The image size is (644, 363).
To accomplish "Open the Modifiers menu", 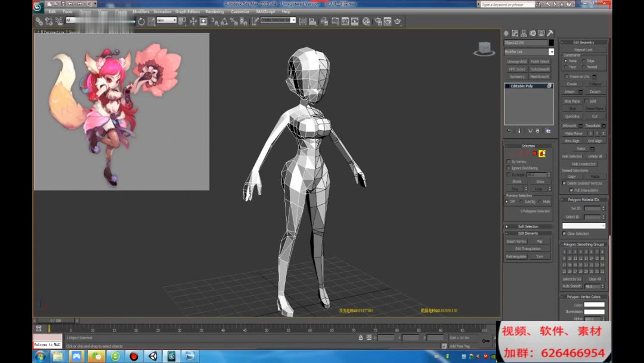I will coord(141,11).
